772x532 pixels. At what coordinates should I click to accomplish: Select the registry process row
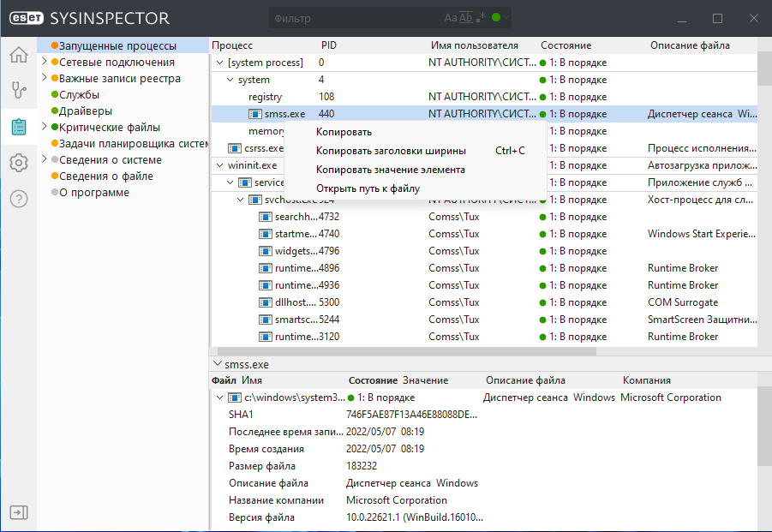coord(484,97)
